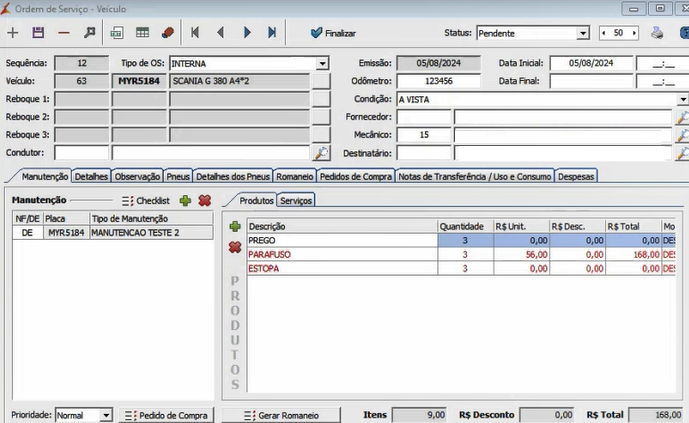The image size is (689, 423).
Task: Open search with the toolbar magnifier icon
Action: (90, 33)
